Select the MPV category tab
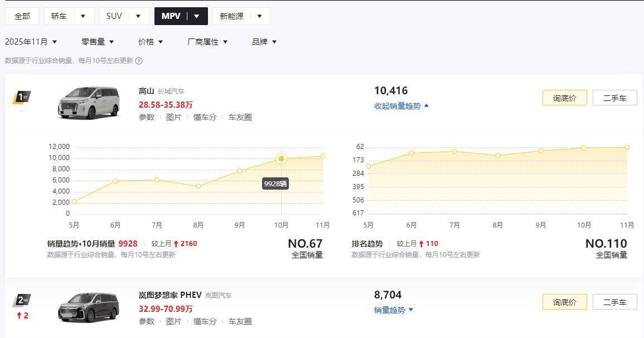 coord(171,16)
